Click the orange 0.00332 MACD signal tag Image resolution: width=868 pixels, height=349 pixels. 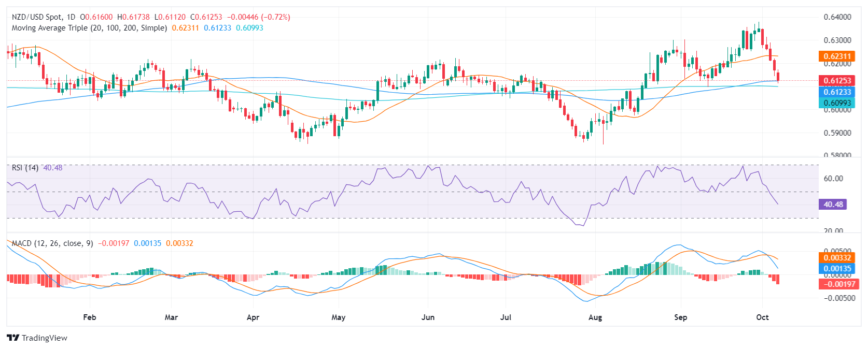click(x=837, y=257)
